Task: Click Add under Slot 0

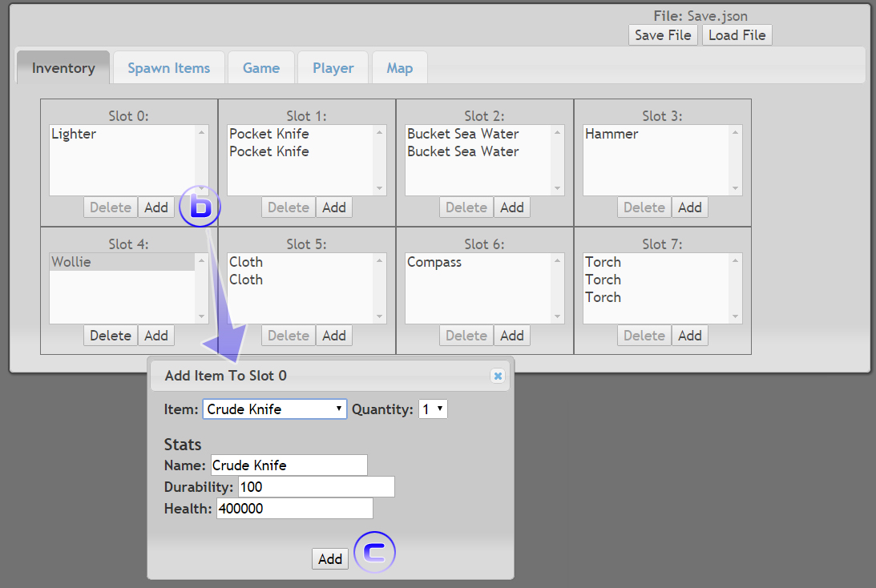Action: (x=156, y=207)
